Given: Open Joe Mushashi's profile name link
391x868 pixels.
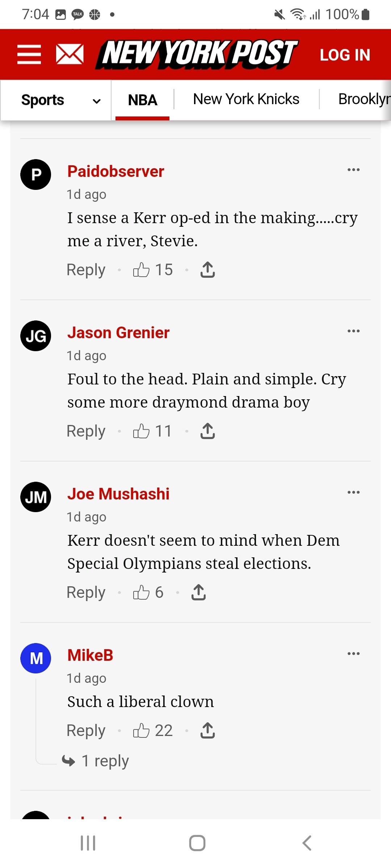Looking at the screenshot, I should 118,494.
